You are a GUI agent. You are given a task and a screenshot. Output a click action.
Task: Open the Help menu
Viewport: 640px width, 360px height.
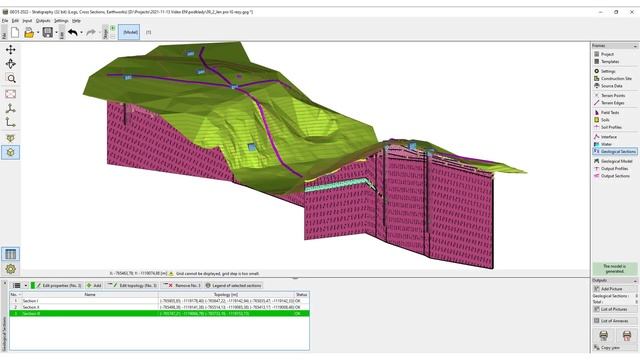click(76, 20)
